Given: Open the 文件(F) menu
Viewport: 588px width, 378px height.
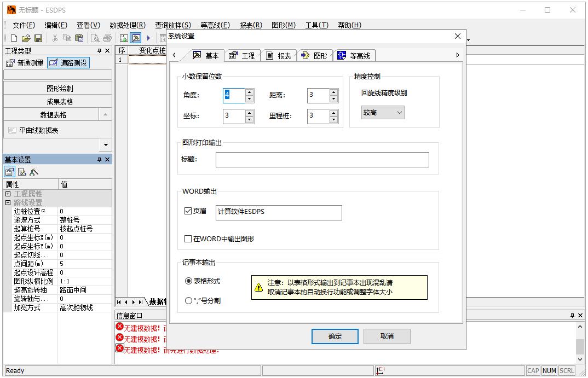Looking at the screenshot, I should (x=24, y=25).
